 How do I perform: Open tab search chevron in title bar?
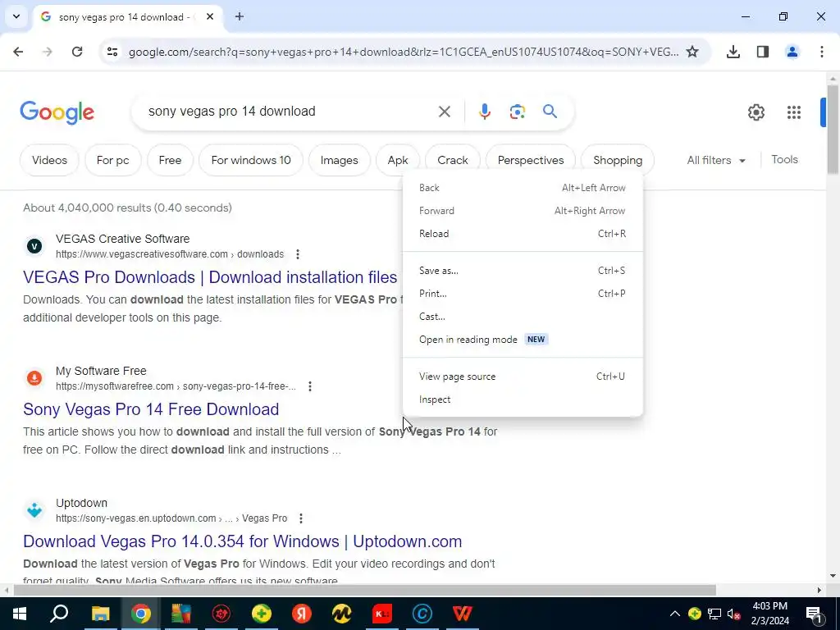[x=16, y=16]
